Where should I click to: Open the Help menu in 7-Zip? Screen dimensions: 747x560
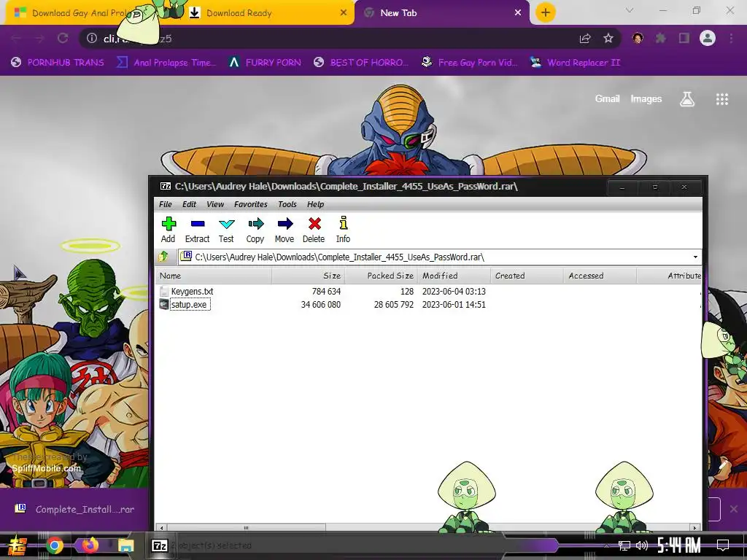[x=315, y=204]
